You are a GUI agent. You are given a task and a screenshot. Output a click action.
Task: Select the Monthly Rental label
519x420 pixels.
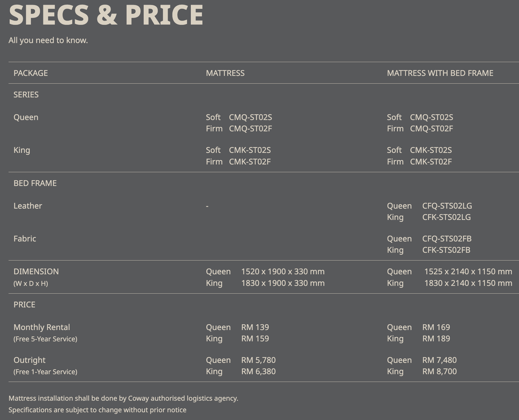(42, 327)
